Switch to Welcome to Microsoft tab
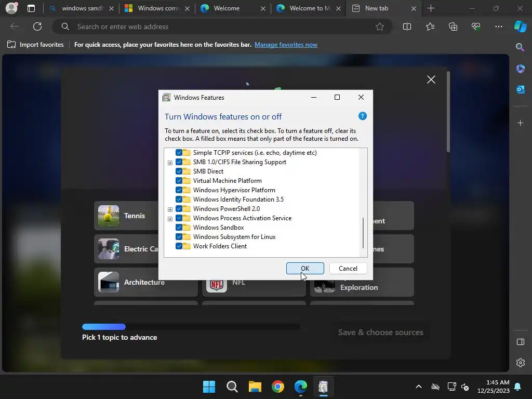Image resolution: width=532 pixels, height=399 pixels. point(309,8)
